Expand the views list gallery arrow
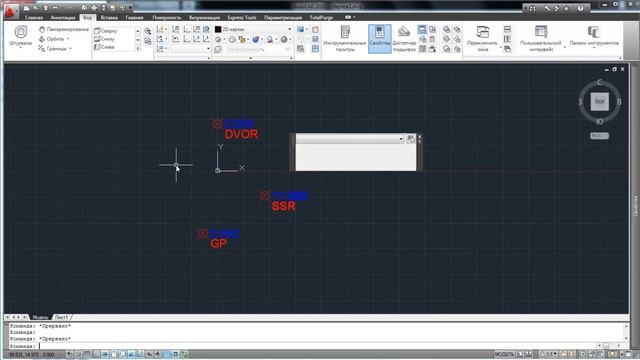This screenshot has width=640, height=360. pos(138,49)
